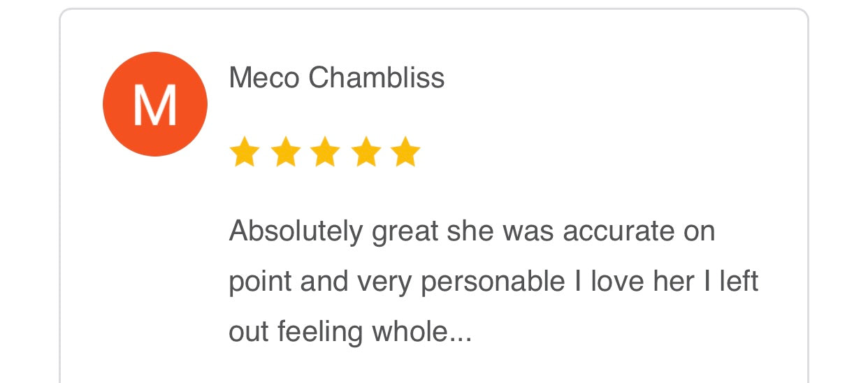Click the line 'out feeling whole...'
Screen dimensions: 868x383
[x=351, y=333]
